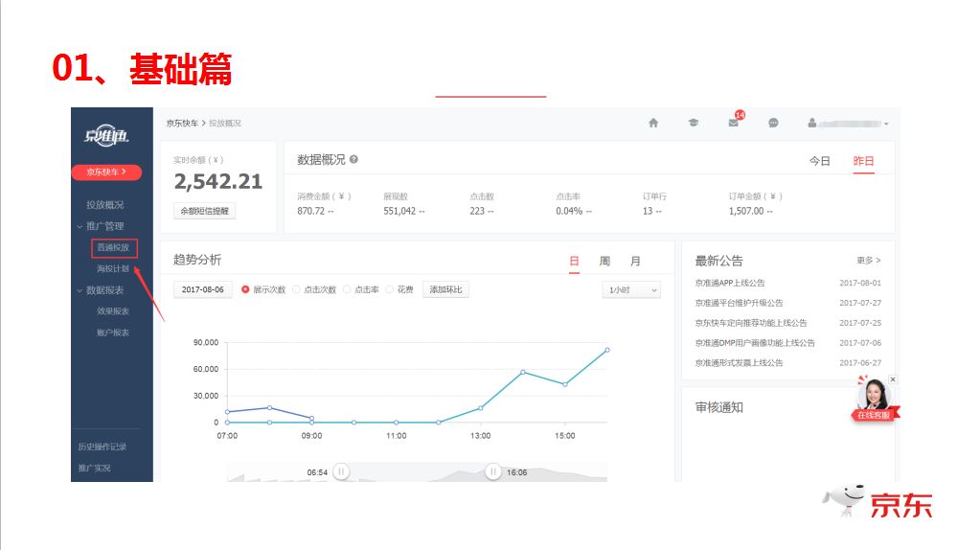Image resolution: width=980 pixels, height=550 pixels.
Task: Click balance amount 2,542.21
Action: click(x=218, y=181)
